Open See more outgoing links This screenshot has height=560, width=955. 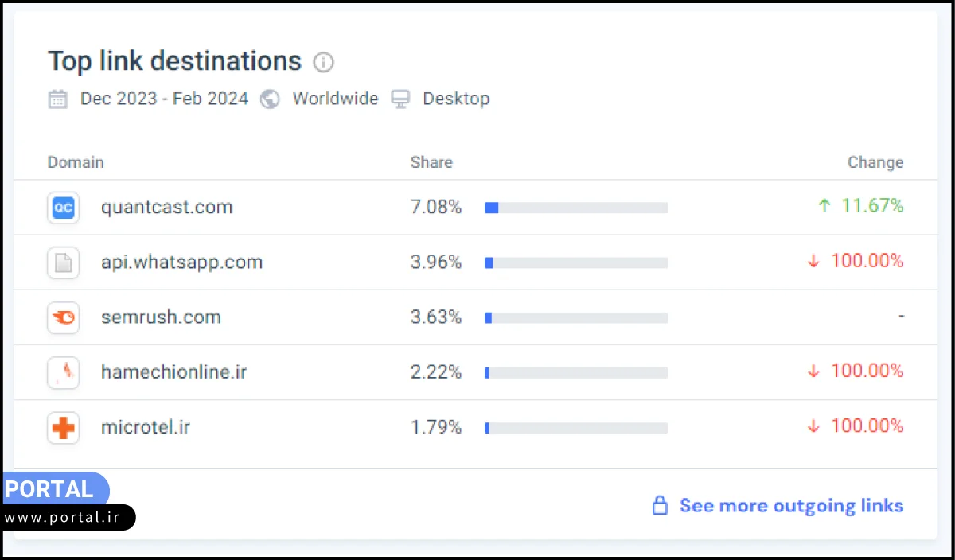click(x=791, y=506)
